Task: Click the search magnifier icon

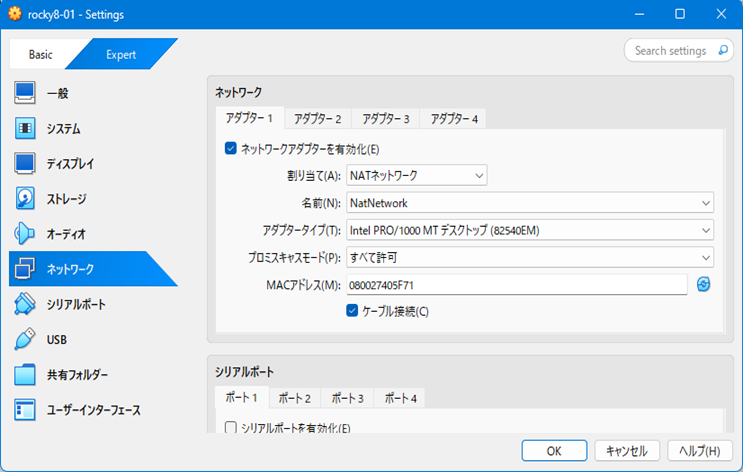Action: pos(723,50)
